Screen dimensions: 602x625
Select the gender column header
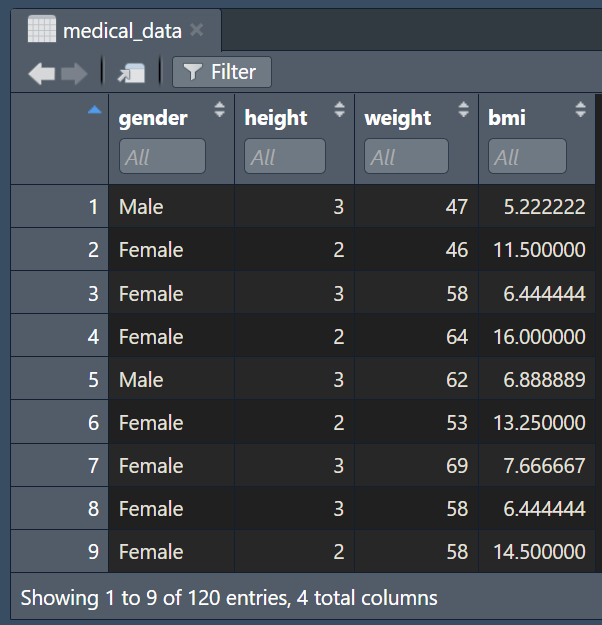153,118
